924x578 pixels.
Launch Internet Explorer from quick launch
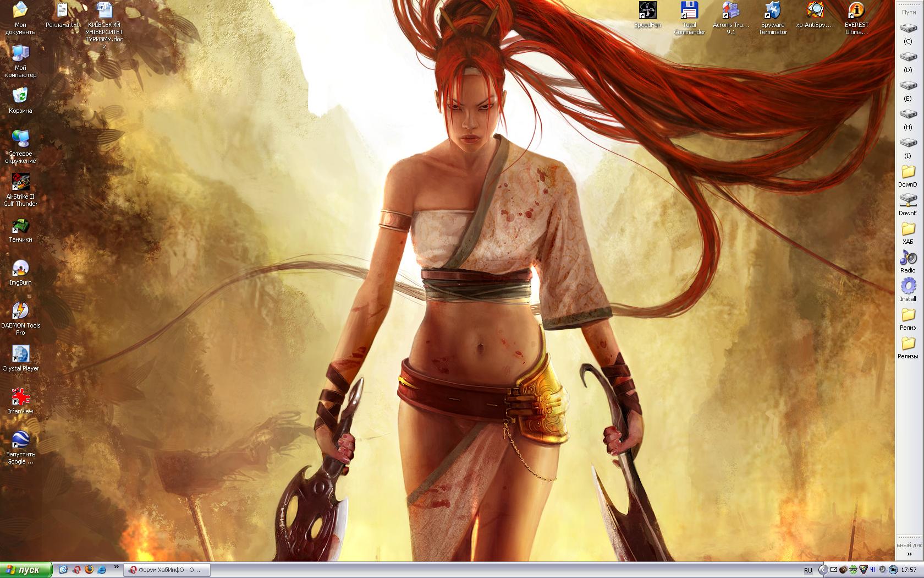click(x=102, y=570)
